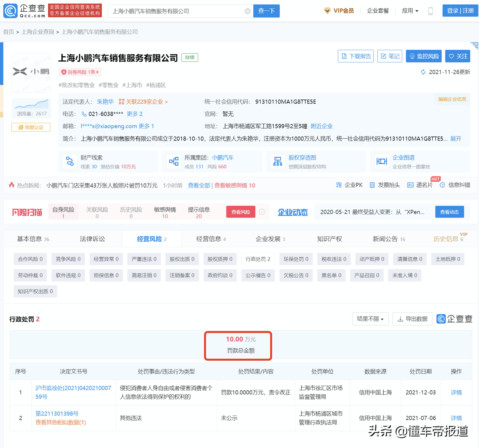Click the 登录 | 注册 button
Screen dimensions: 479x448
point(460,11)
